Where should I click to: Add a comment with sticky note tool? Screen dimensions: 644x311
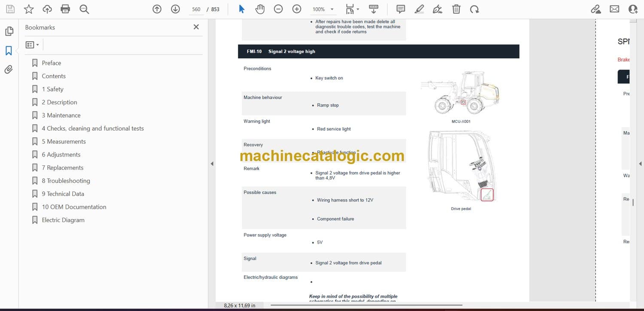401,9
